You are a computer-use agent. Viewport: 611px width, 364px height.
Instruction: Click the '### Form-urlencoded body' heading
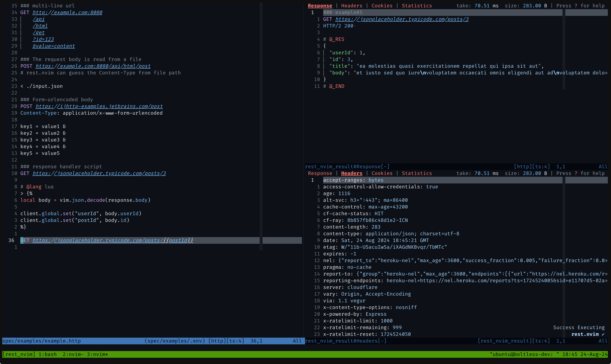[x=56, y=100]
